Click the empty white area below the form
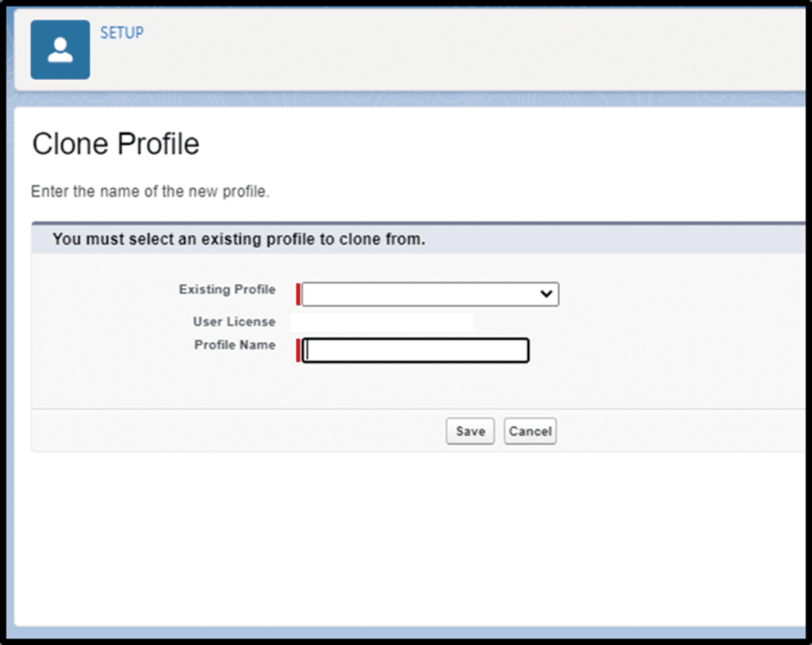Image resolution: width=812 pixels, height=645 pixels. [x=396, y=539]
